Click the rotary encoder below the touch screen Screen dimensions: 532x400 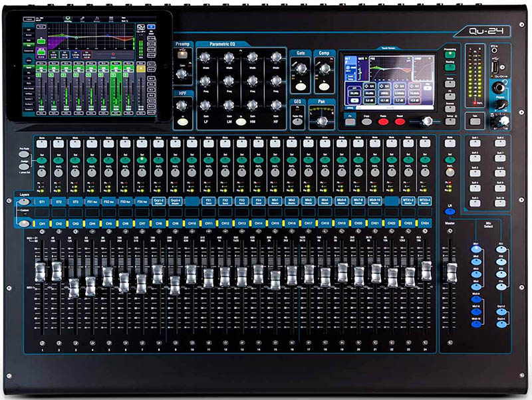[427, 121]
